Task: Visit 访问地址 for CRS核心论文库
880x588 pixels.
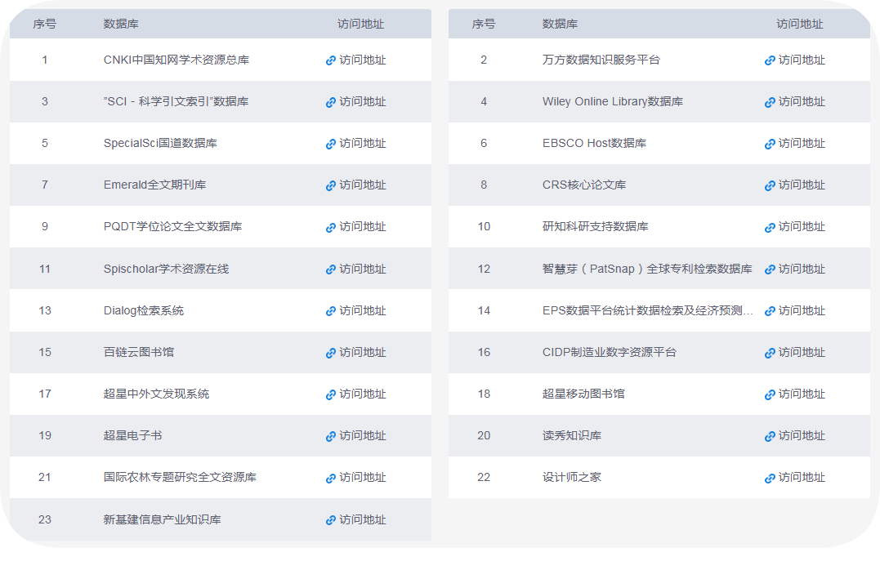Action: pos(801,185)
